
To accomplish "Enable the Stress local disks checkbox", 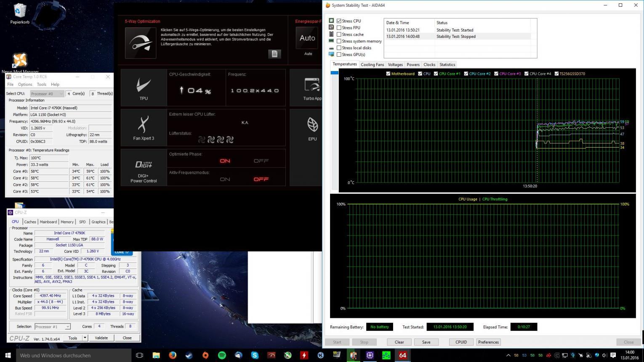I will 339,48.
